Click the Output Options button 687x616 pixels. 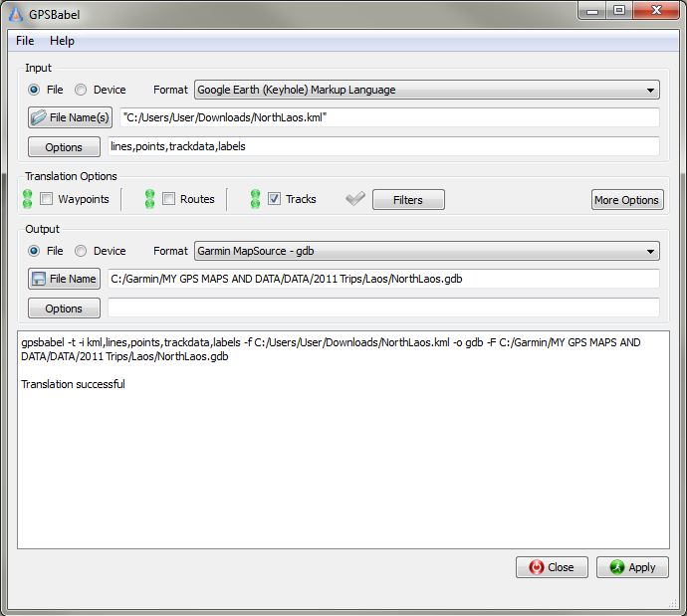click(x=64, y=308)
